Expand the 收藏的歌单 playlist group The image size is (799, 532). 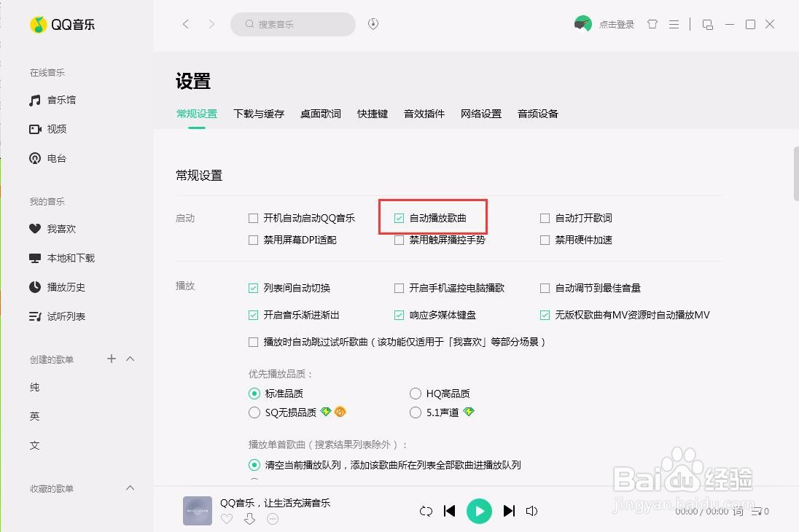pyautogui.click(x=130, y=488)
